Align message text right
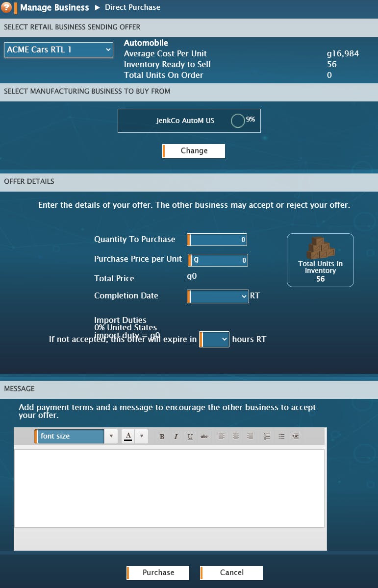This screenshot has height=588, width=378. [x=250, y=437]
